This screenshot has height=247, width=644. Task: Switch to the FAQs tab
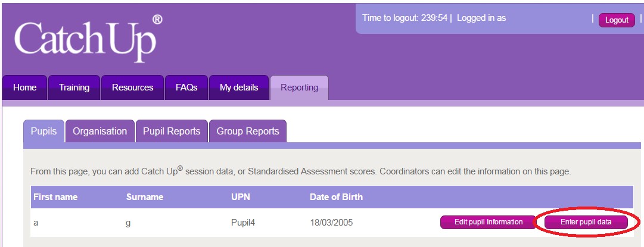186,87
